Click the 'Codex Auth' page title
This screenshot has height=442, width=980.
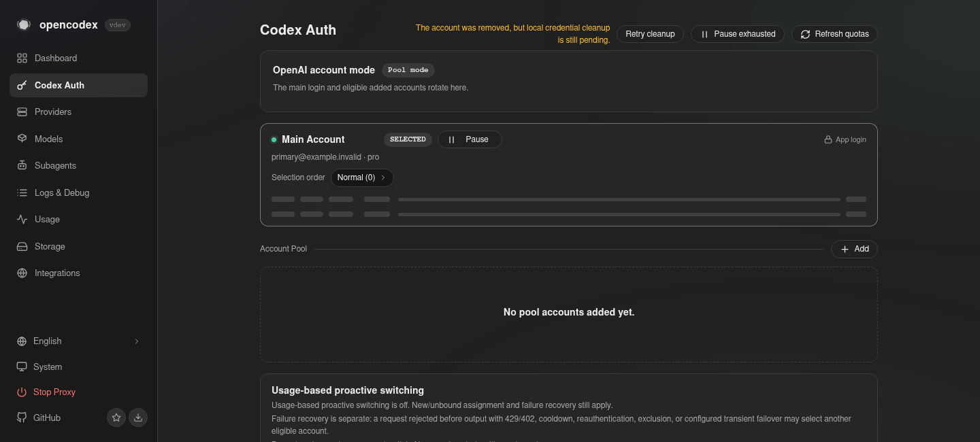coord(298,30)
